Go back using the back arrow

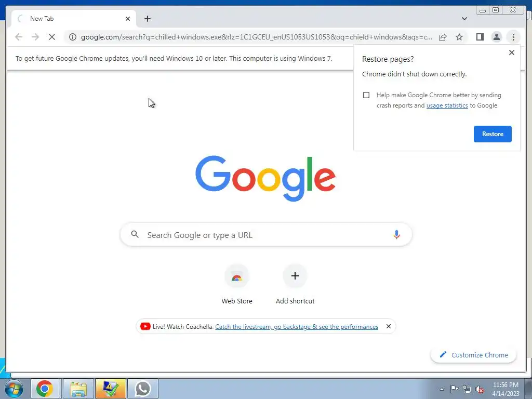[x=19, y=37]
